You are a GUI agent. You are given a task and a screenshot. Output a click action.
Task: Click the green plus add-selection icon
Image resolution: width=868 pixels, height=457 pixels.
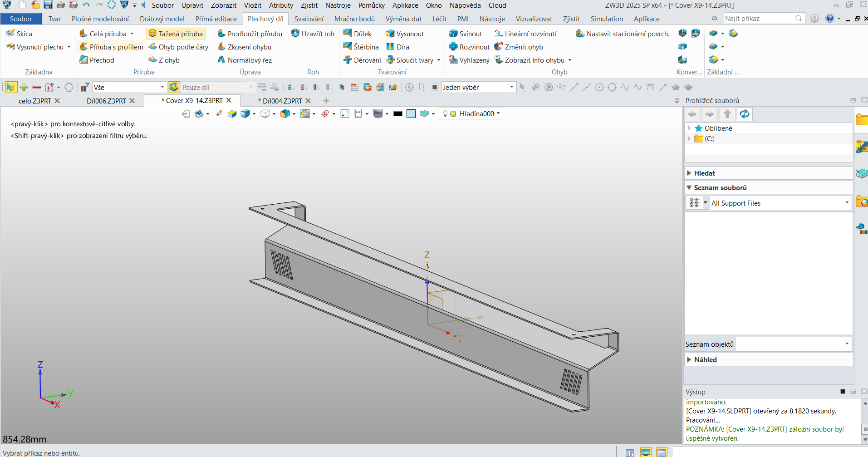pos(24,87)
